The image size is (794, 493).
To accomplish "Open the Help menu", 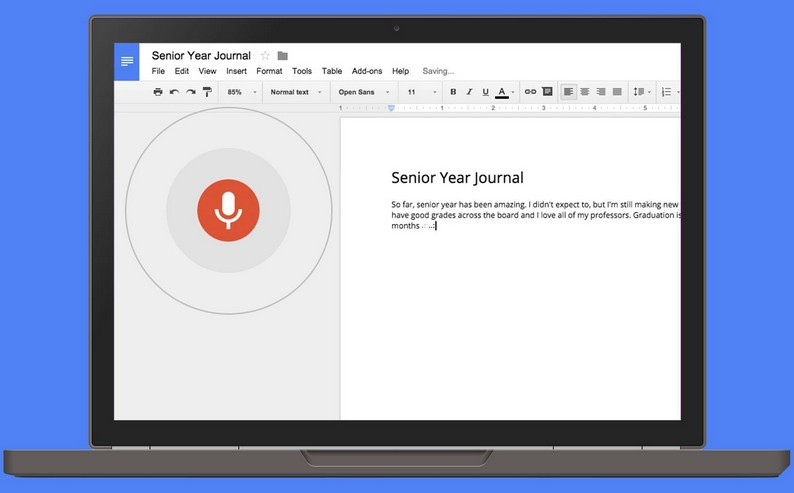I will [400, 71].
